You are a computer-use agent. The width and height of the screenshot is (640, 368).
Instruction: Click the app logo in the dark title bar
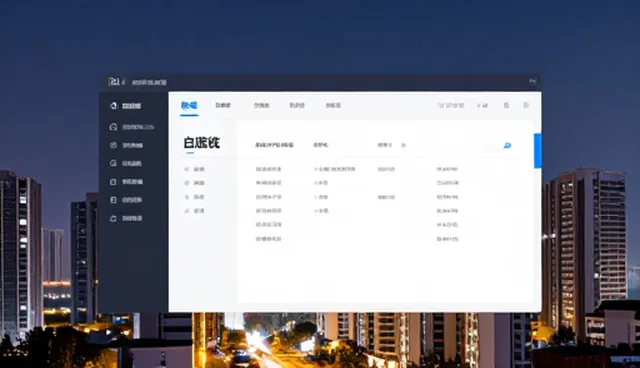point(114,82)
